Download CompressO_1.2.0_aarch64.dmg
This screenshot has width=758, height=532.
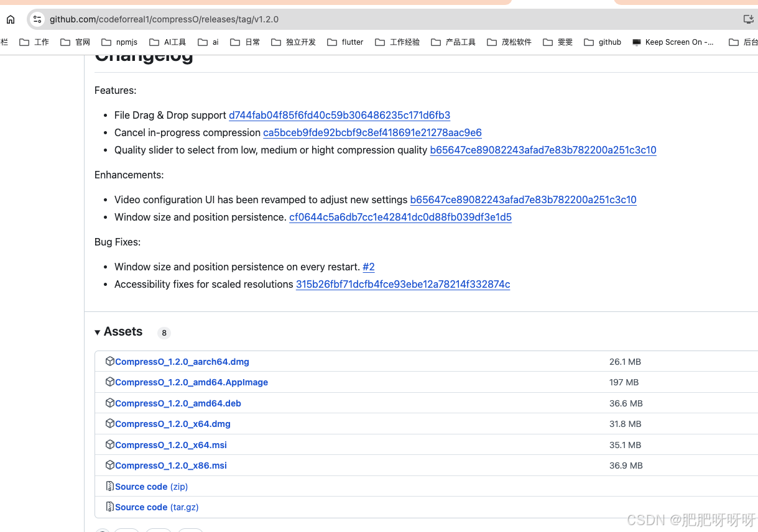pyautogui.click(x=182, y=362)
